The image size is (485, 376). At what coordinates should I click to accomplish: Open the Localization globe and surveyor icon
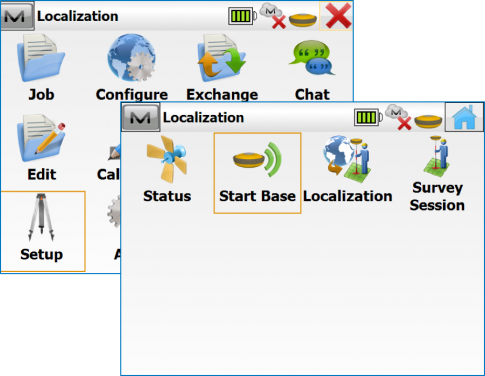tap(347, 159)
